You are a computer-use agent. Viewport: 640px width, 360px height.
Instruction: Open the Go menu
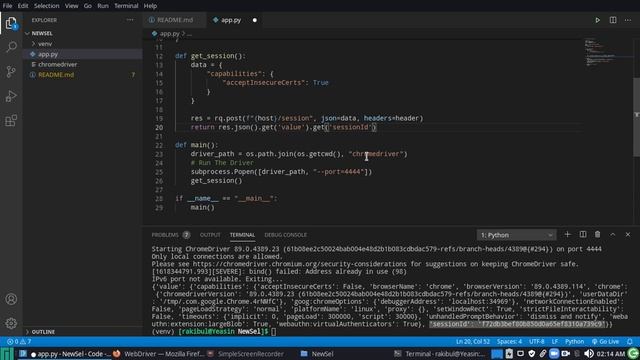pos(88,6)
